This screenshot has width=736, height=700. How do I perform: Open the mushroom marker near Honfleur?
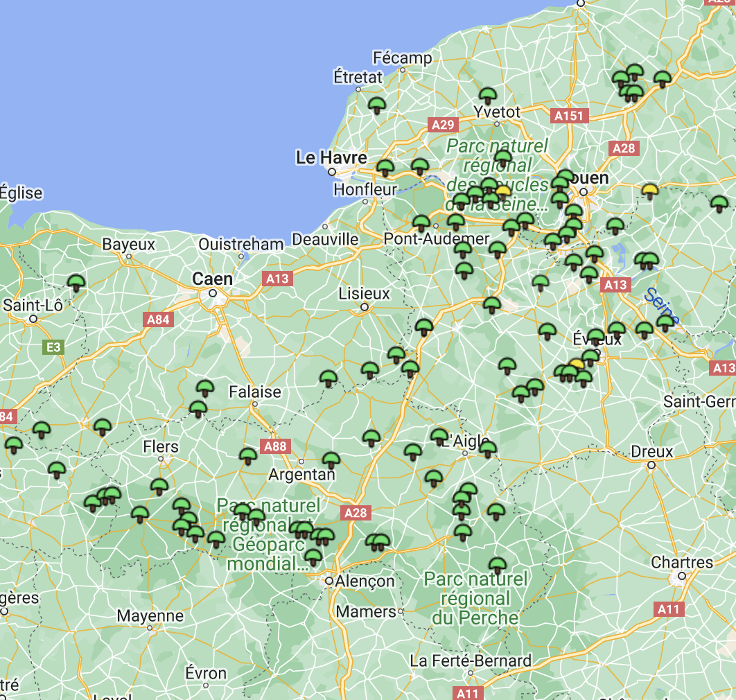click(x=387, y=167)
